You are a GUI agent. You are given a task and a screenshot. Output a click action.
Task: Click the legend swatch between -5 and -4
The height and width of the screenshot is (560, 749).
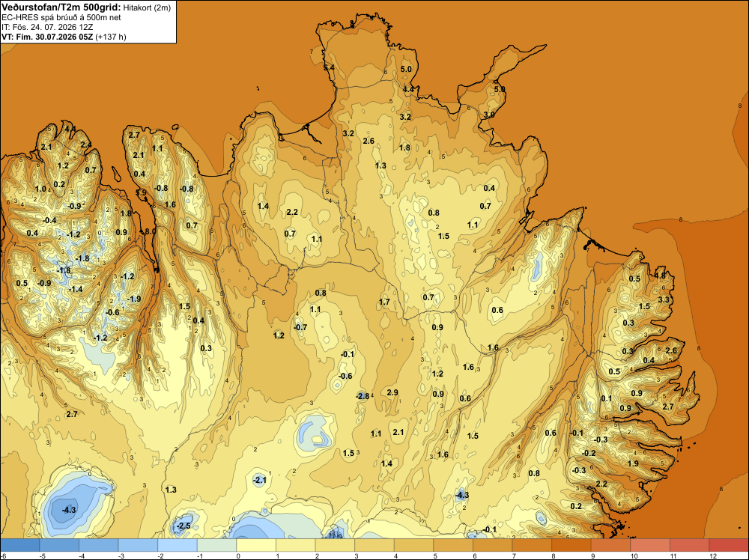coord(59,545)
